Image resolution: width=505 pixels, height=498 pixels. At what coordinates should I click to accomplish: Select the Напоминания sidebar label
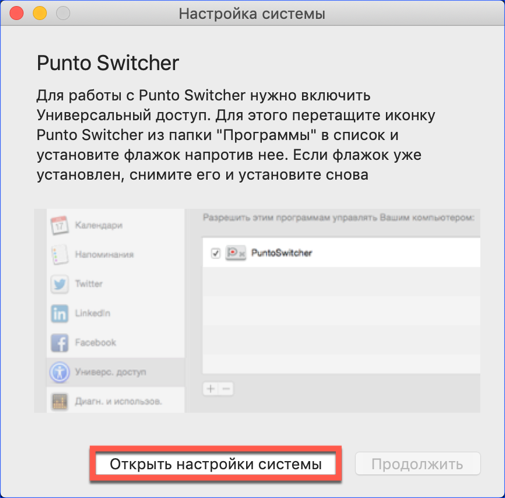tap(104, 255)
